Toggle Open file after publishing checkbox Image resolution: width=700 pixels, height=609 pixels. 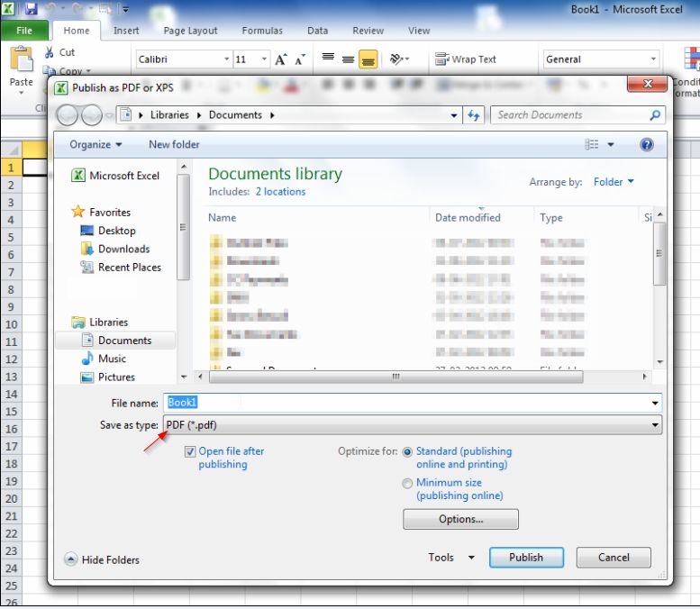tap(190, 452)
